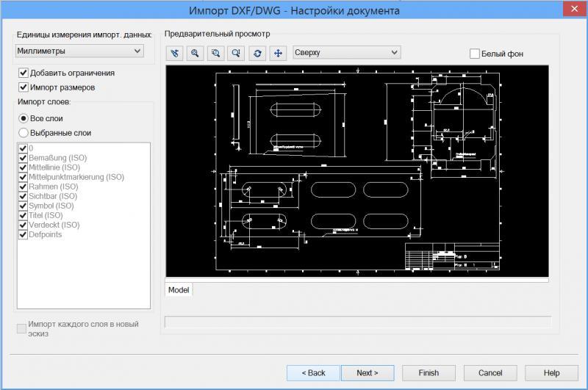Enable the "Белый фон" checkbox
The height and width of the screenshot is (390, 588).
[475, 54]
